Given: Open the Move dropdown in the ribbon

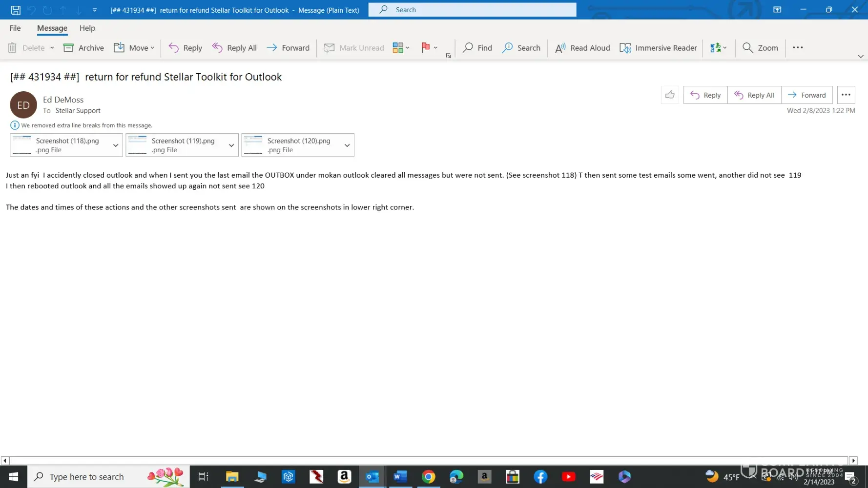Looking at the screenshot, I should coord(134,48).
